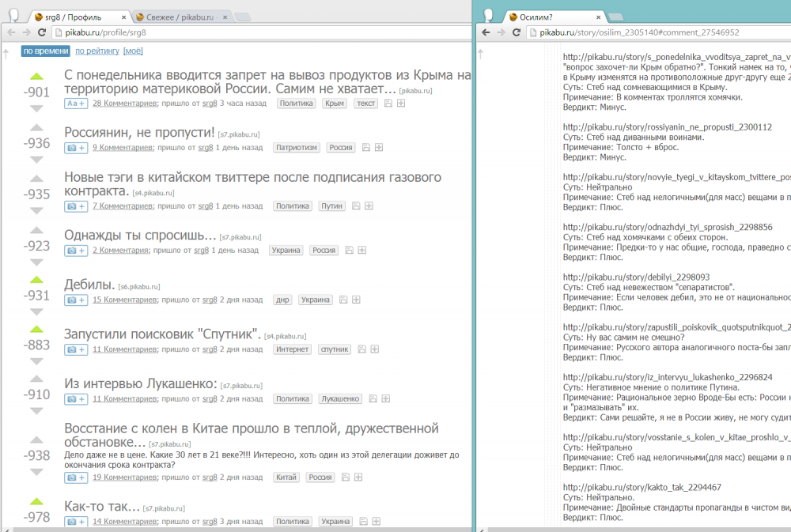Viewport: 791px width, 532px height.
Task: Downvote the "Однажды ты спросишь" post
Action: [36, 262]
